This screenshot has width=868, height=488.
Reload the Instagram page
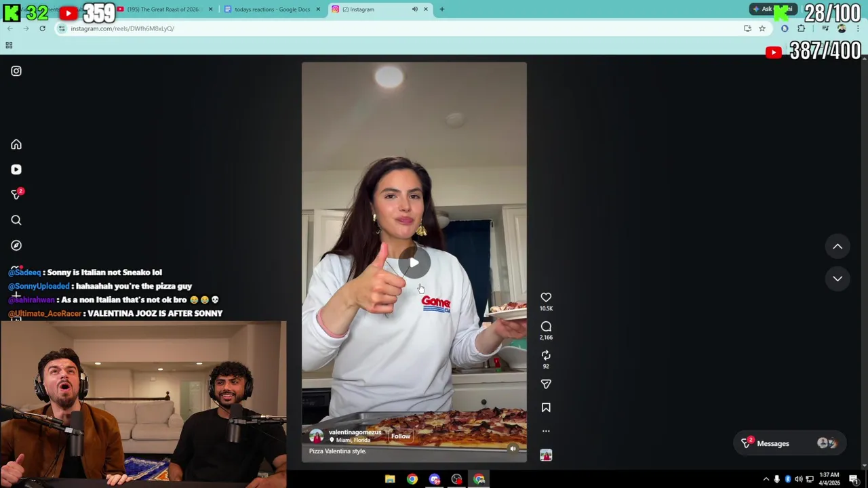pos(42,28)
